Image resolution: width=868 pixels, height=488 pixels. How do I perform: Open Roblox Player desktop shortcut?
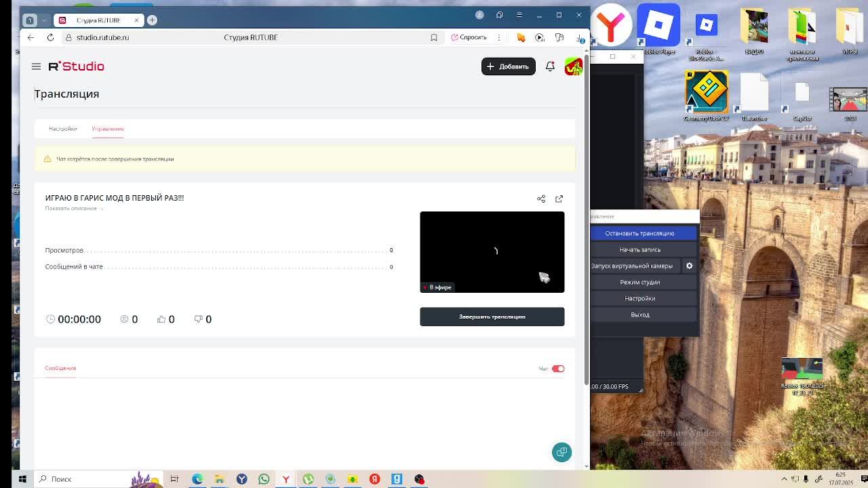[x=658, y=29]
